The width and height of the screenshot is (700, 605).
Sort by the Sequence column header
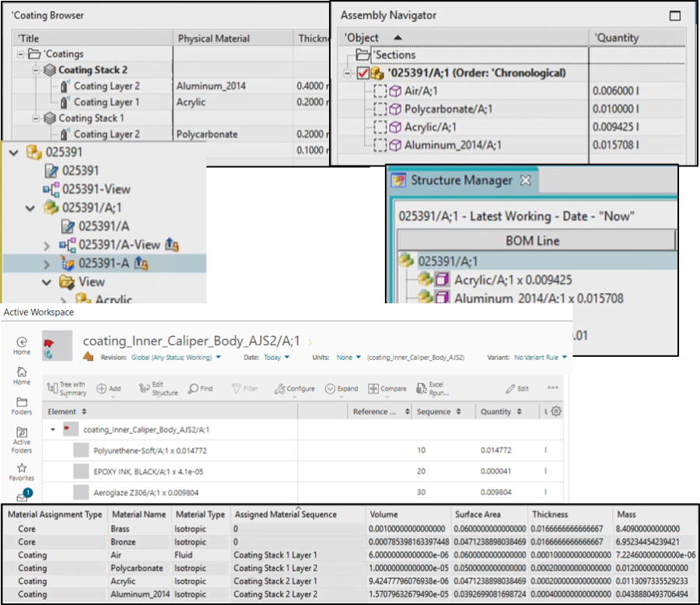(x=433, y=411)
